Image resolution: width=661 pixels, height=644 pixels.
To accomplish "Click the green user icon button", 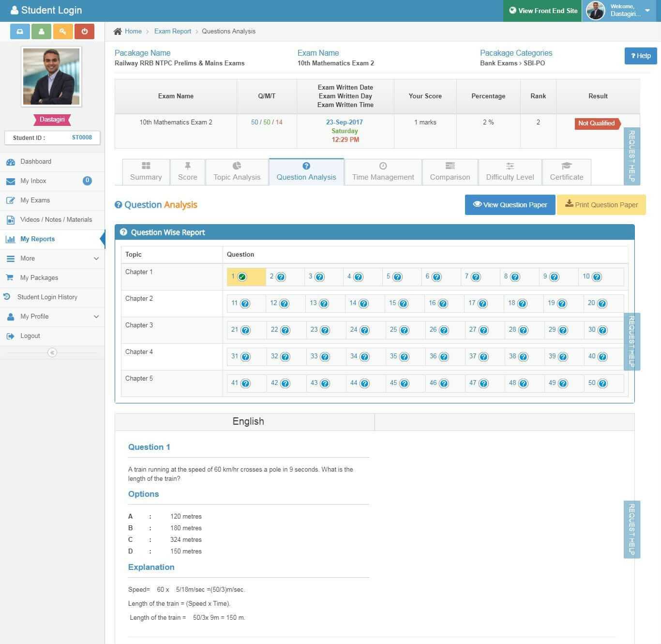I will [42, 31].
